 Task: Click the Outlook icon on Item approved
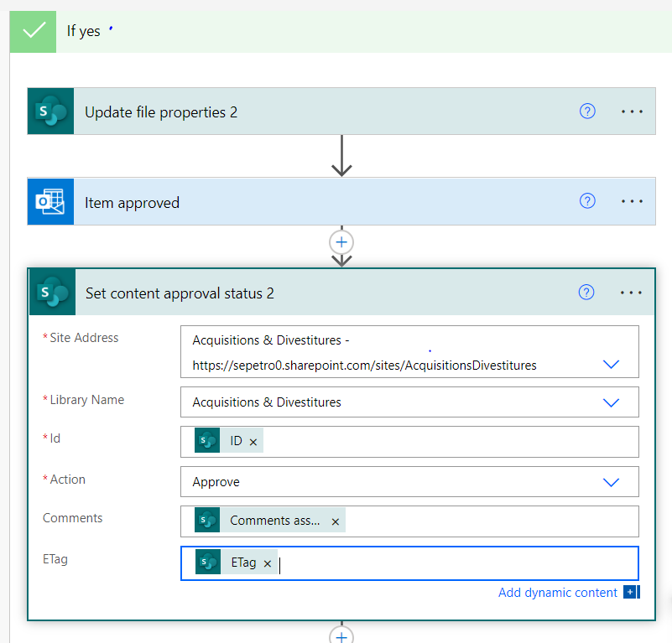[x=50, y=202]
